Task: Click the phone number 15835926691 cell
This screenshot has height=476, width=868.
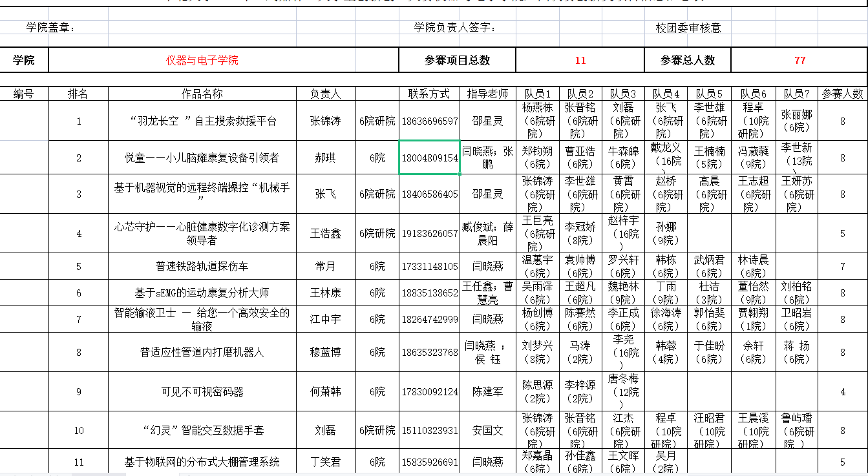Action: [x=429, y=462]
